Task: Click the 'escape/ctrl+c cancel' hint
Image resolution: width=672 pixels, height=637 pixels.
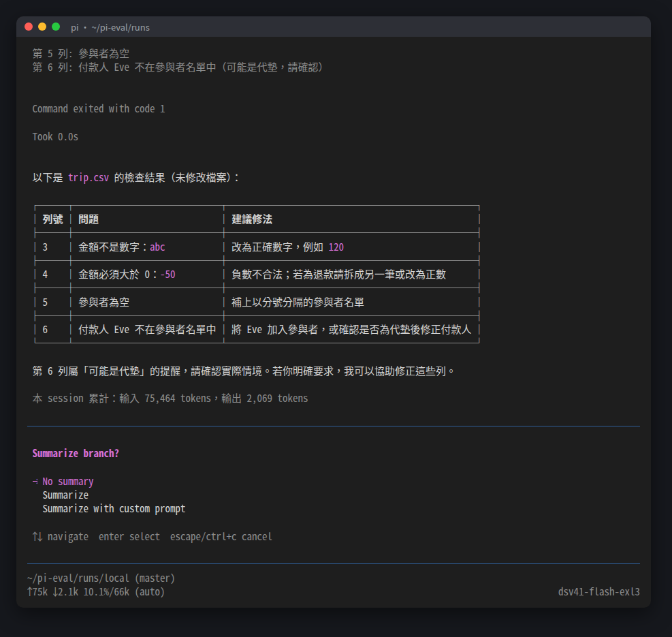Action: tap(221, 537)
